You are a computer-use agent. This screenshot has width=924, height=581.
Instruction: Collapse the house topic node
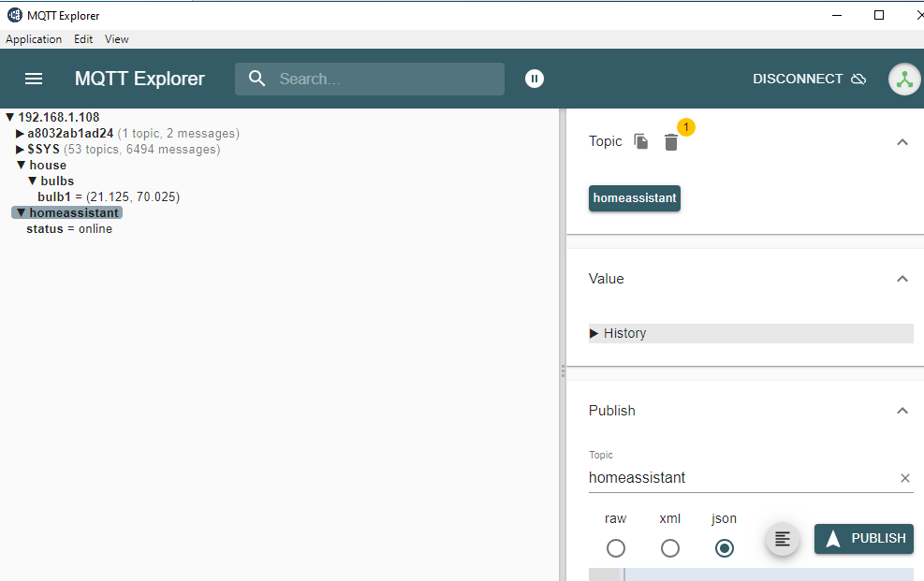coord(22,165)
